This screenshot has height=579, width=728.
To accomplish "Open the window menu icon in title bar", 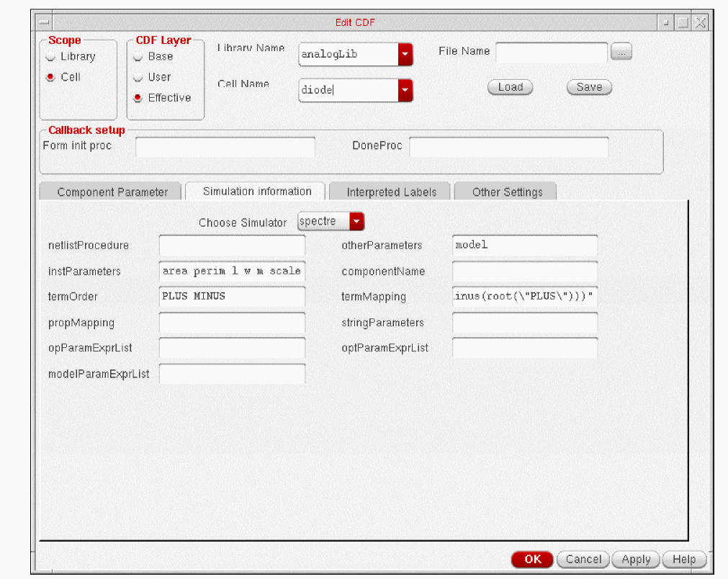I will coord(44,22).
